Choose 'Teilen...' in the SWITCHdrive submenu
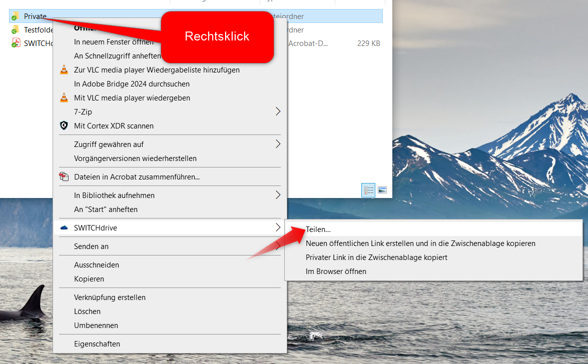This screenshot has width=588, height=364. [x=318, y=229]
